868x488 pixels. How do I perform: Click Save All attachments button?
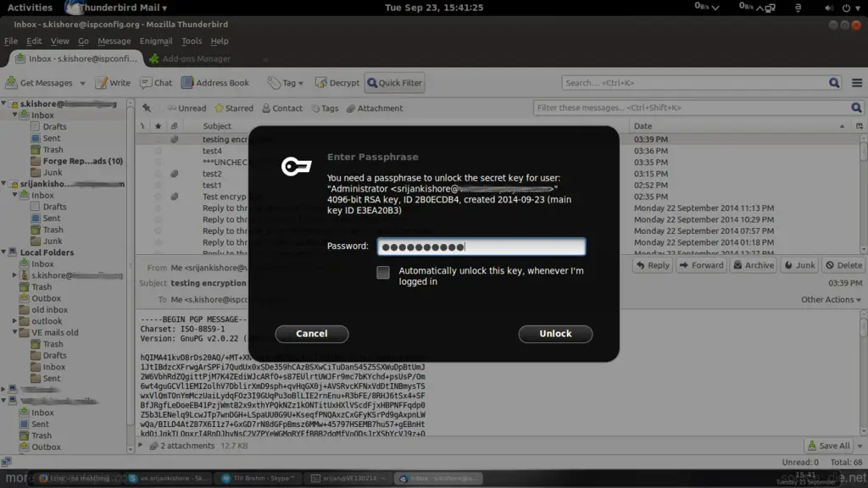tap(829, 446)
